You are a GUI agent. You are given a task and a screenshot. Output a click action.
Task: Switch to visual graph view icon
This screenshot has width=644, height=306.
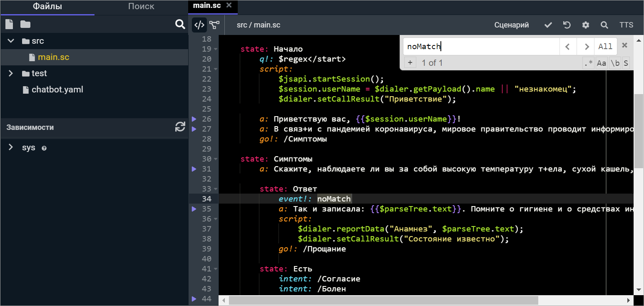214,25
